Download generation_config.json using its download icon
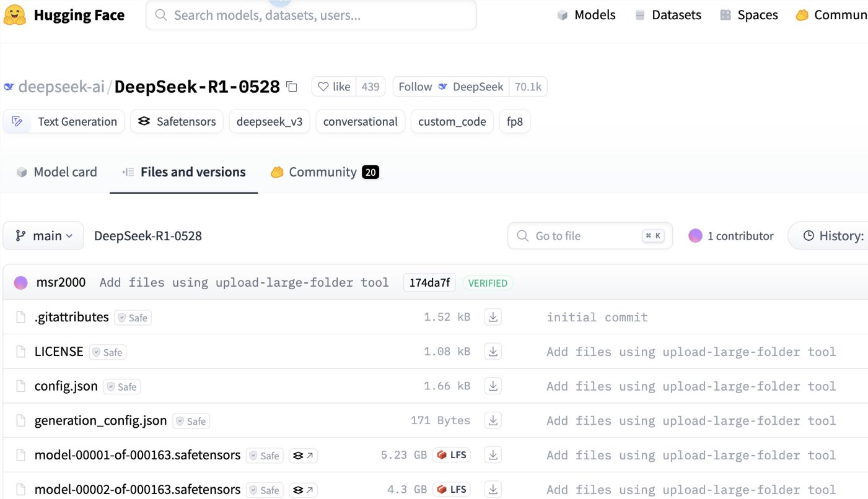 coord(493,421)
